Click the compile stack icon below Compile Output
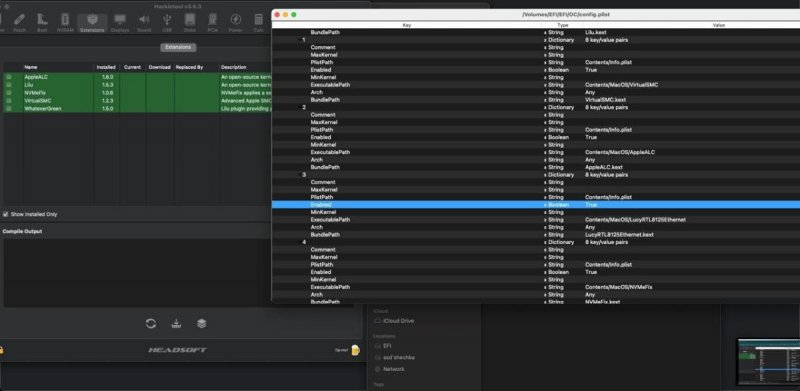 tap(202, 324)
